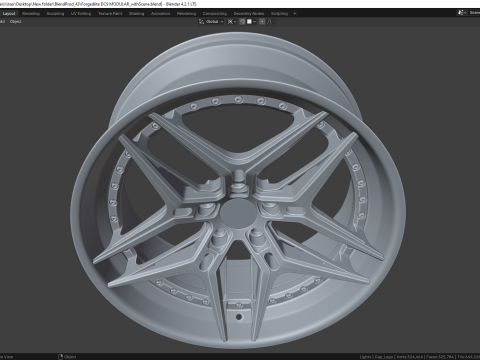This screenshot has height=360, width=480.
Task: Open the Modeling workspace tab
Action: click(x=31, y=14)
